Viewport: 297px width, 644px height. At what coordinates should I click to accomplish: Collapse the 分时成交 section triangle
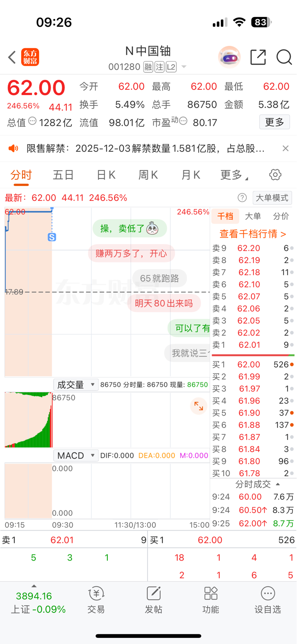pos(278,484)
